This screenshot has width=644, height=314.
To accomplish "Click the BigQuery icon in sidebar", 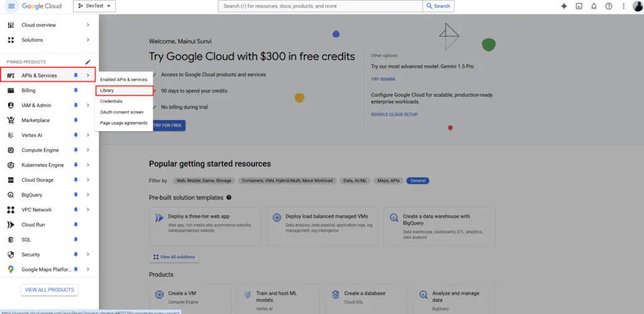I will click(x=11, y=195).
